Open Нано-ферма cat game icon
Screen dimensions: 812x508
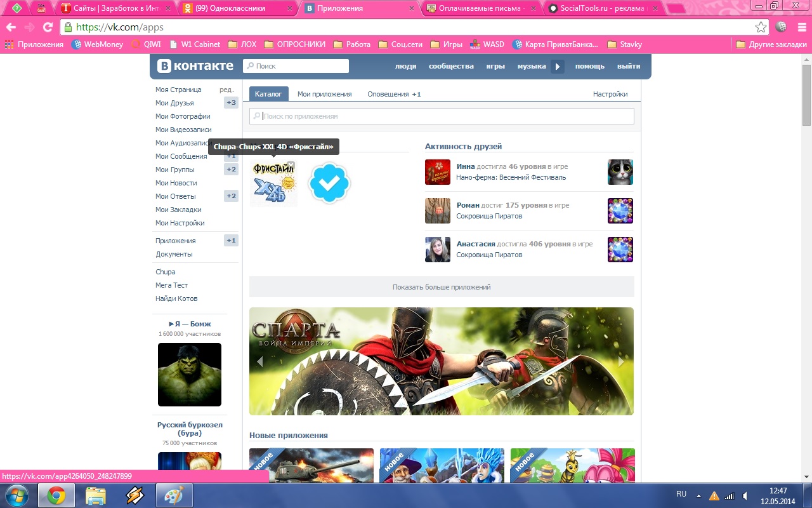pyautogui.click(x=620, y=172)
